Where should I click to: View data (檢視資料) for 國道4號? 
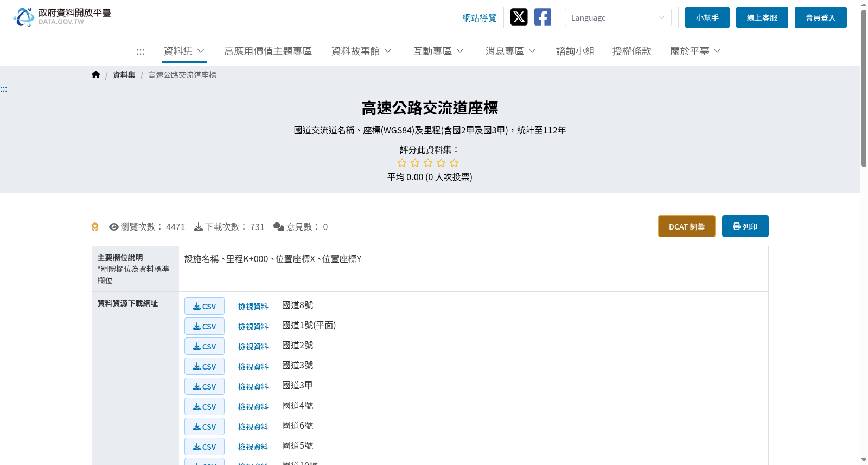[253, 407]
